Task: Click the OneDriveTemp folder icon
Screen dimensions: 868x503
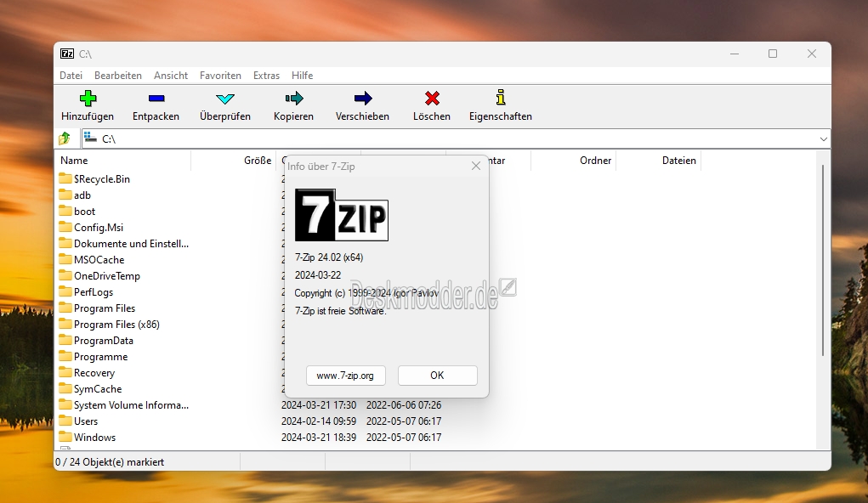Action: [x=65, y=275]
